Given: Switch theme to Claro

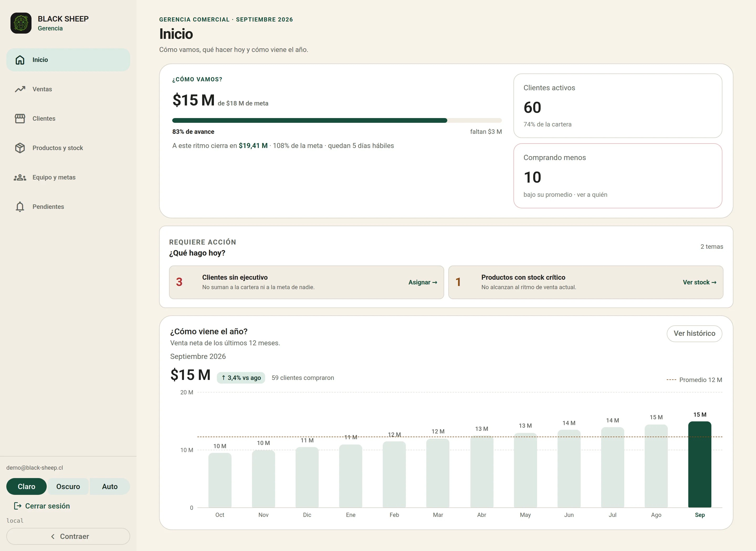Looking at the screenshot, I should 26,486.
